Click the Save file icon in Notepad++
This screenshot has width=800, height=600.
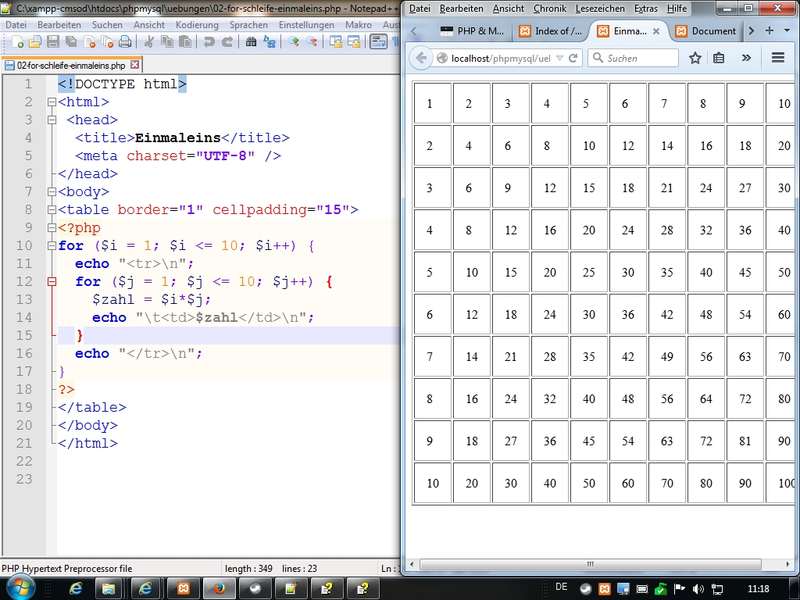(x=53, y=42)
